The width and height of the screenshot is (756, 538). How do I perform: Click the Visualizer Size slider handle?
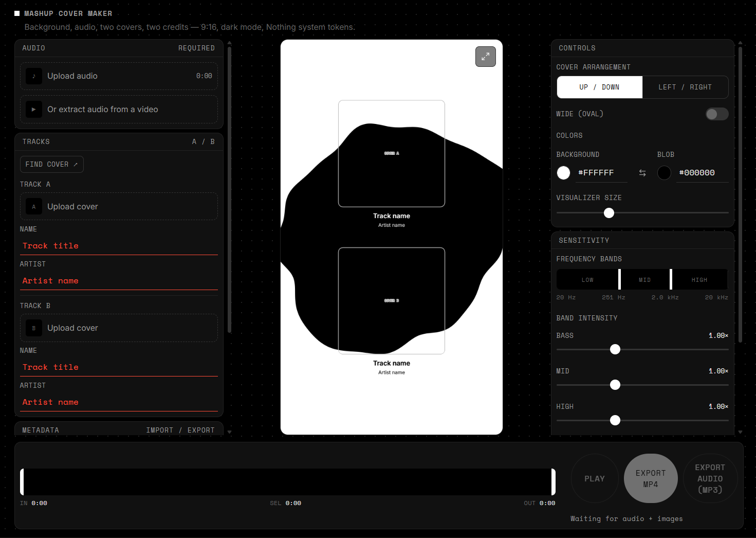609,213
